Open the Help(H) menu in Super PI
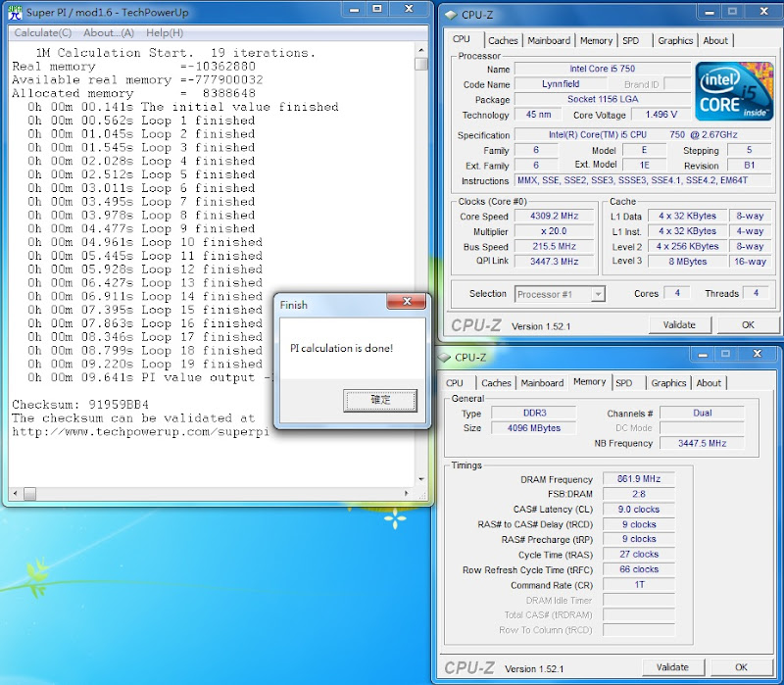Image resolution: width=784 pixels, height=685 pixels. coord(165,33)
